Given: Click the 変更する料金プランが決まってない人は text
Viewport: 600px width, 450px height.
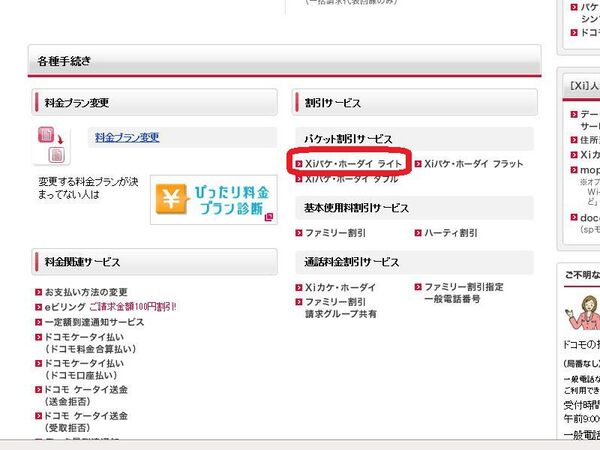Looking at the screenshot, I should coord(88,188).
